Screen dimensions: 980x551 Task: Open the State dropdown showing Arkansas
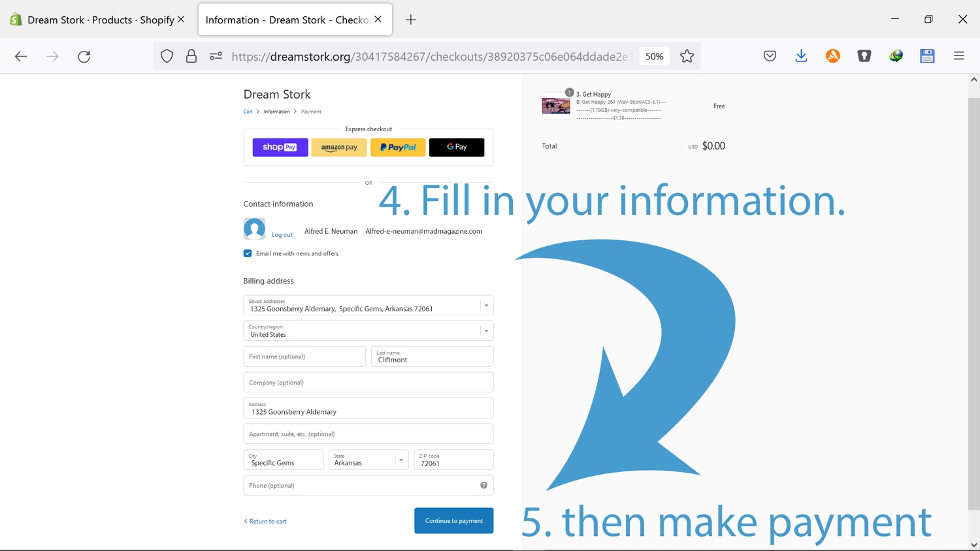[400, 460]
